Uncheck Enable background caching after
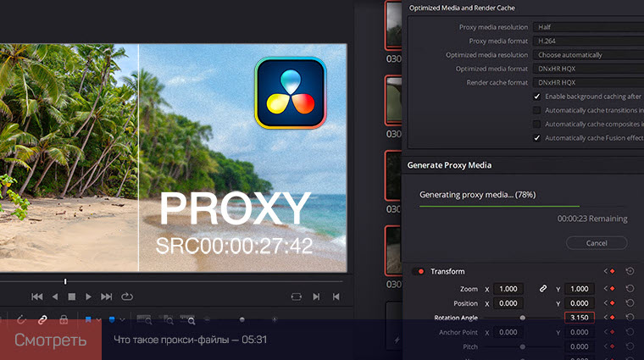This screenshot has height=360, width=644. [536, 97]
